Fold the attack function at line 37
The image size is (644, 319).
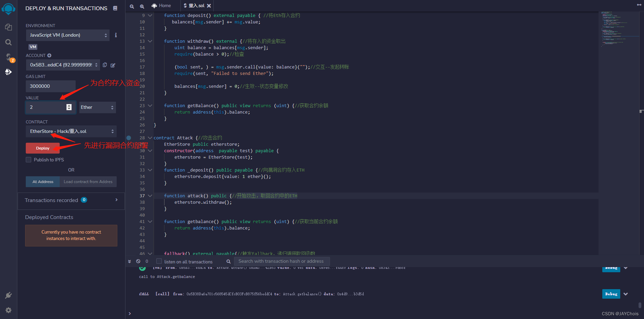pos(150,196)
